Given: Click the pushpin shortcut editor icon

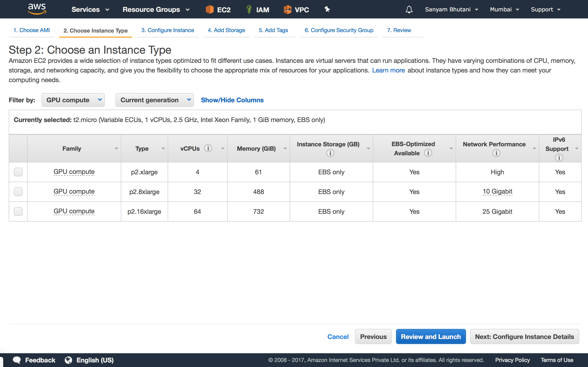Looking at the screenshot, I should 327,9.
